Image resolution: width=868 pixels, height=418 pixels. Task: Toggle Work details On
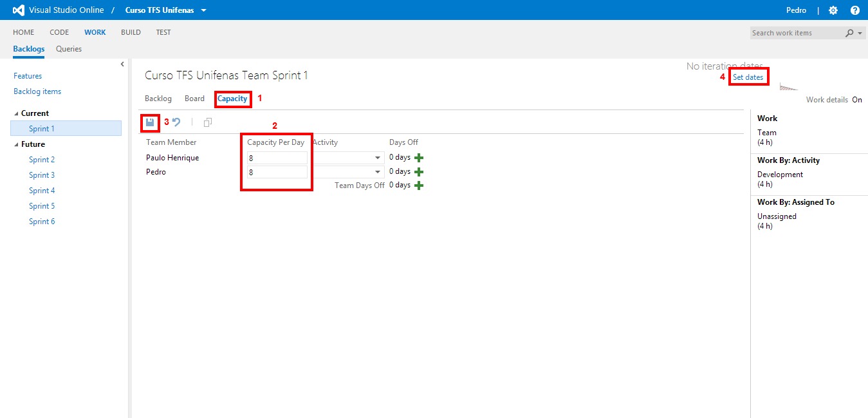point(857,100)
